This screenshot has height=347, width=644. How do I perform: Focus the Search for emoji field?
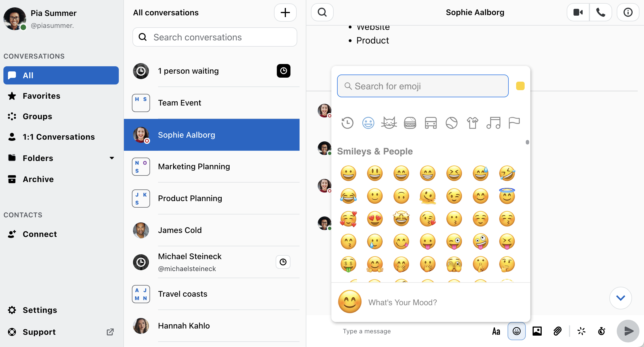click(x=423, y=86)
